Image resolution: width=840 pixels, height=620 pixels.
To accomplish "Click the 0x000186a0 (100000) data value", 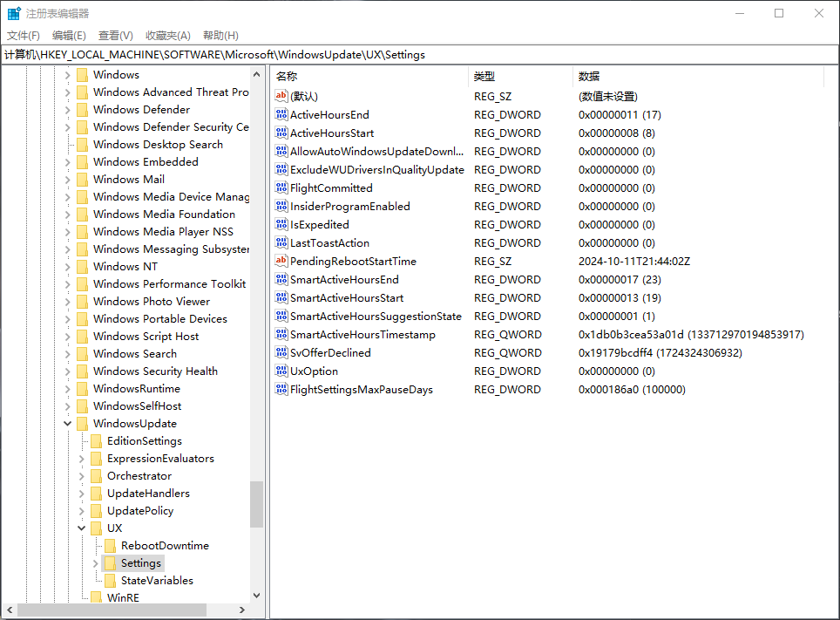I will pos(632,390).
